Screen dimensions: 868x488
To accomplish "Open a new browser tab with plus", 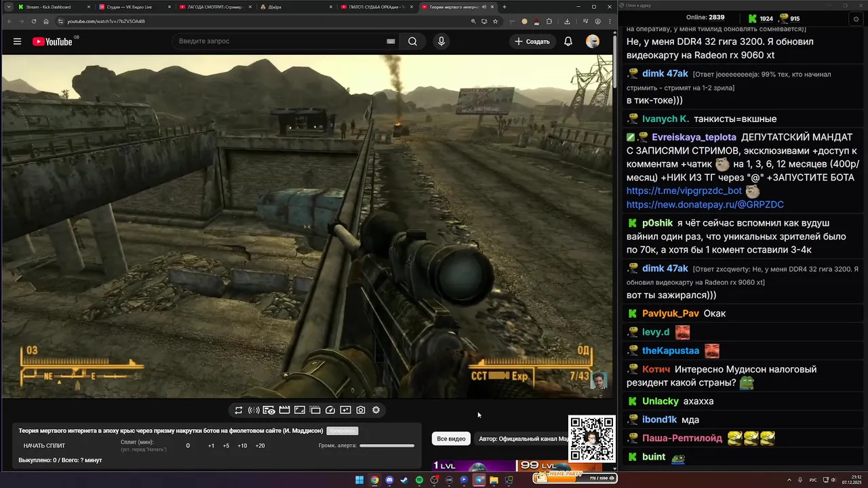I will pos(504,7).
